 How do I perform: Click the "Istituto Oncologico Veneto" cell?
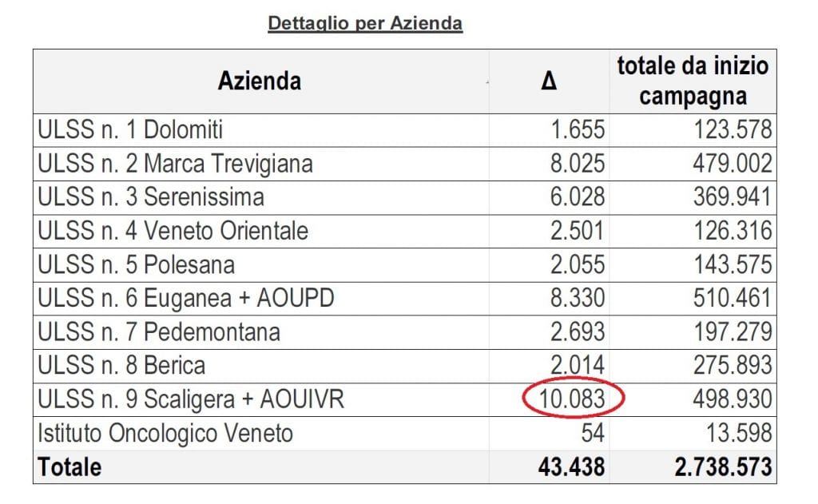coord(165,434)
